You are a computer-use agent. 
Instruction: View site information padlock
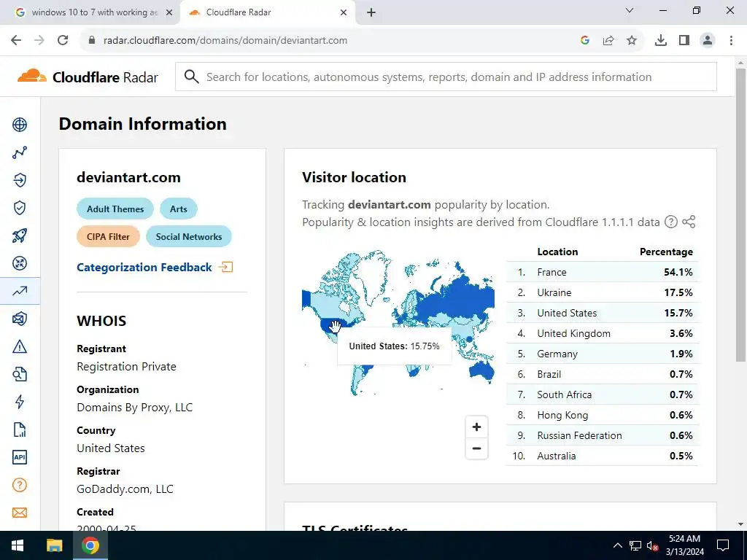coord(92,41)
